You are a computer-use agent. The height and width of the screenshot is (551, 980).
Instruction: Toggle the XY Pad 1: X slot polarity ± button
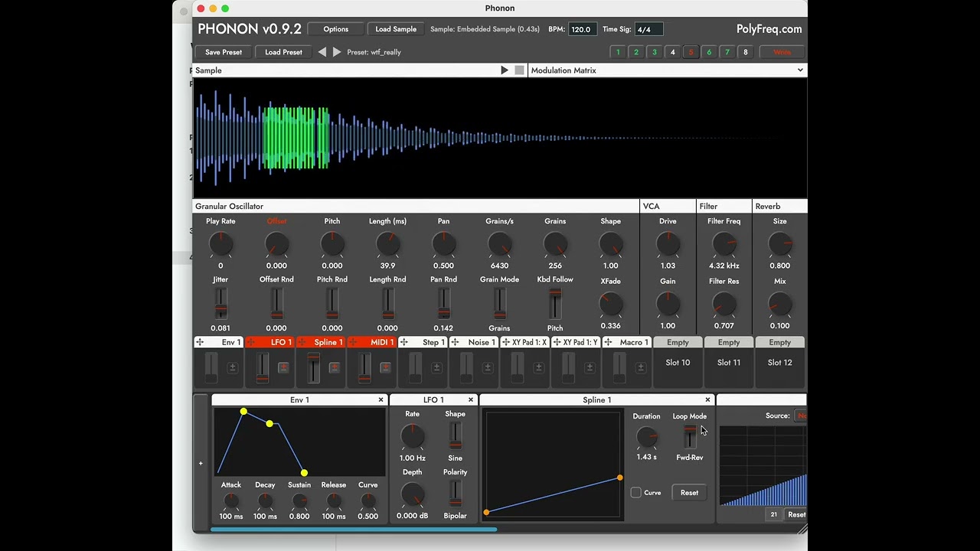538,367
